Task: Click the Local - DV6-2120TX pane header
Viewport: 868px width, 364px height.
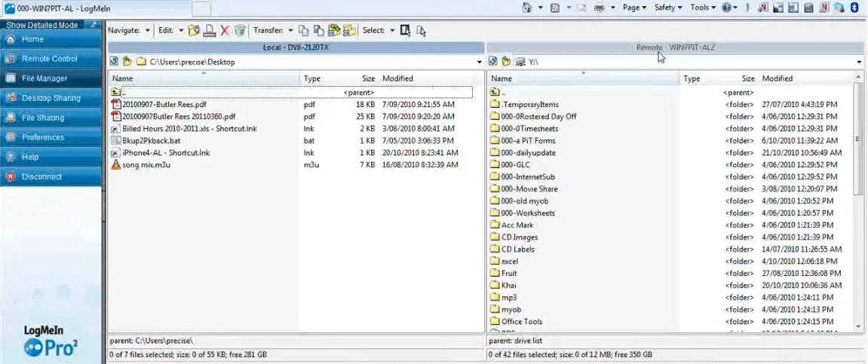Action: (x=296, y=47)
